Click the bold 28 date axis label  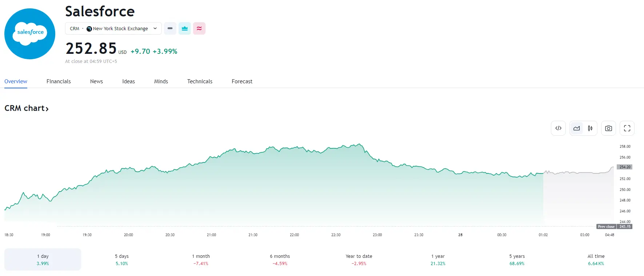click(x=460, y=235)
